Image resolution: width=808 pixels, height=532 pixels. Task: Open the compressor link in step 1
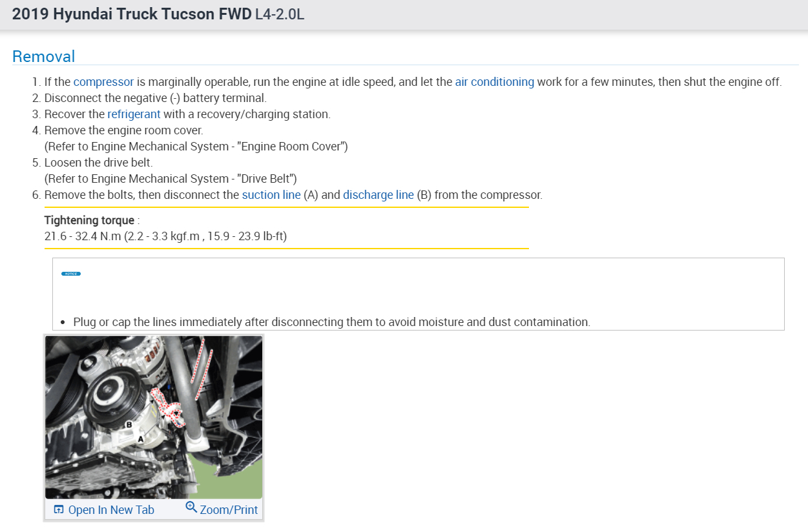tap(103, 82)
